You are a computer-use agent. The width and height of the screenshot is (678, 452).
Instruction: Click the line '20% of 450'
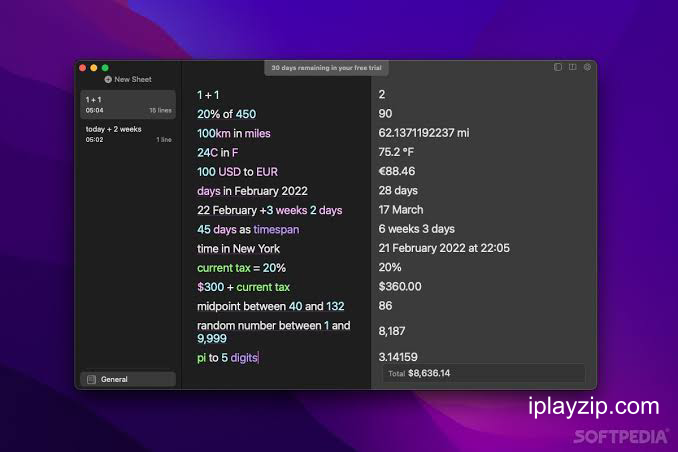pos(227,114)
